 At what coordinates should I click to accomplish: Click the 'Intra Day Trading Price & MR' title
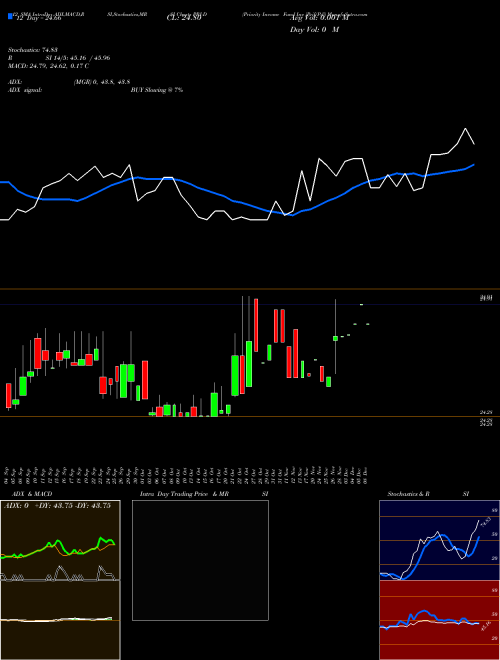(x=184, y=494)
